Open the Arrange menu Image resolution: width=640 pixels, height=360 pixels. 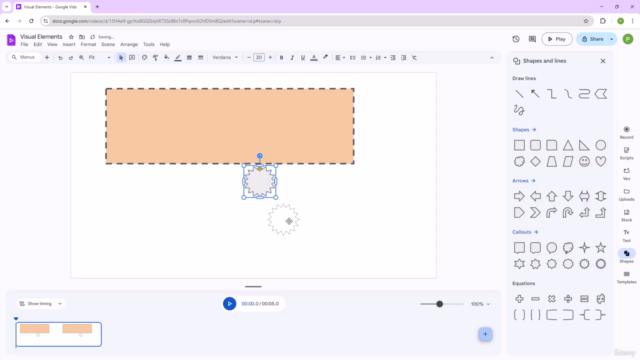129,44
